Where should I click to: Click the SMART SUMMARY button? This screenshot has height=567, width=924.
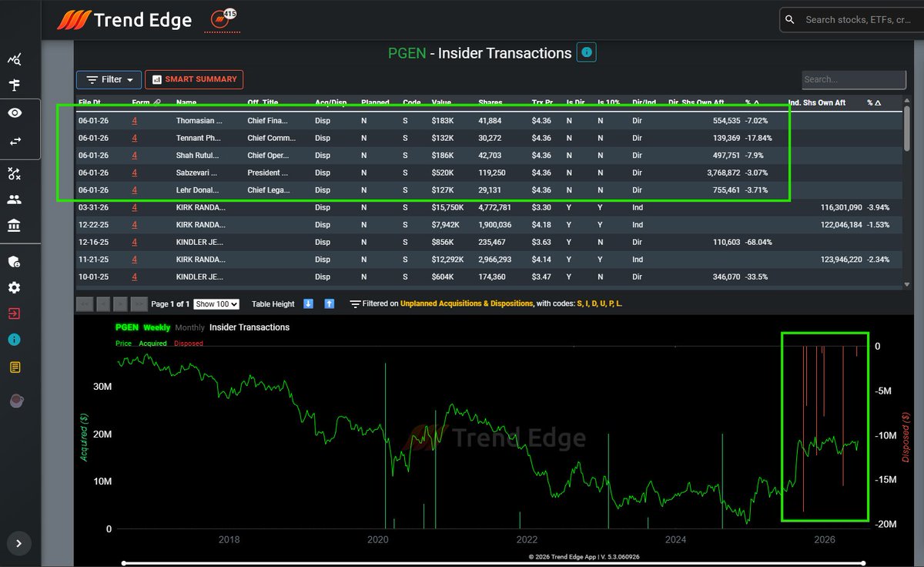[x=194, y=79]
